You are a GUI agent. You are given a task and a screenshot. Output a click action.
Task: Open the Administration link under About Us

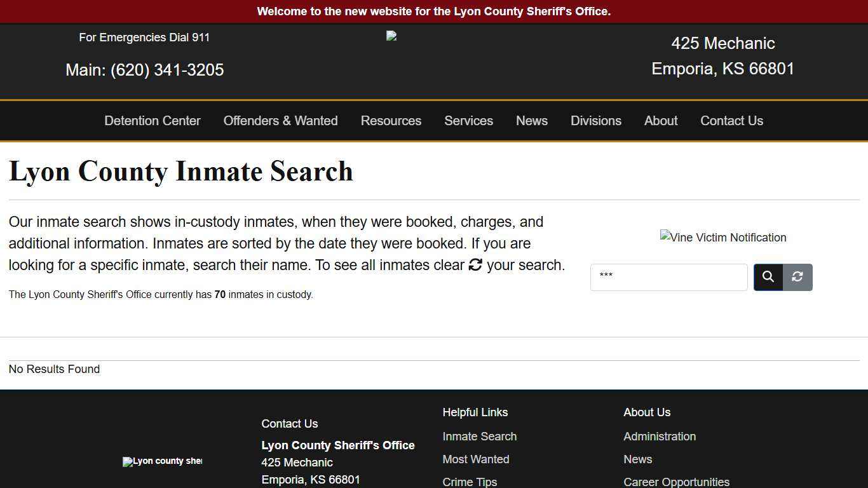pos(660,437)
